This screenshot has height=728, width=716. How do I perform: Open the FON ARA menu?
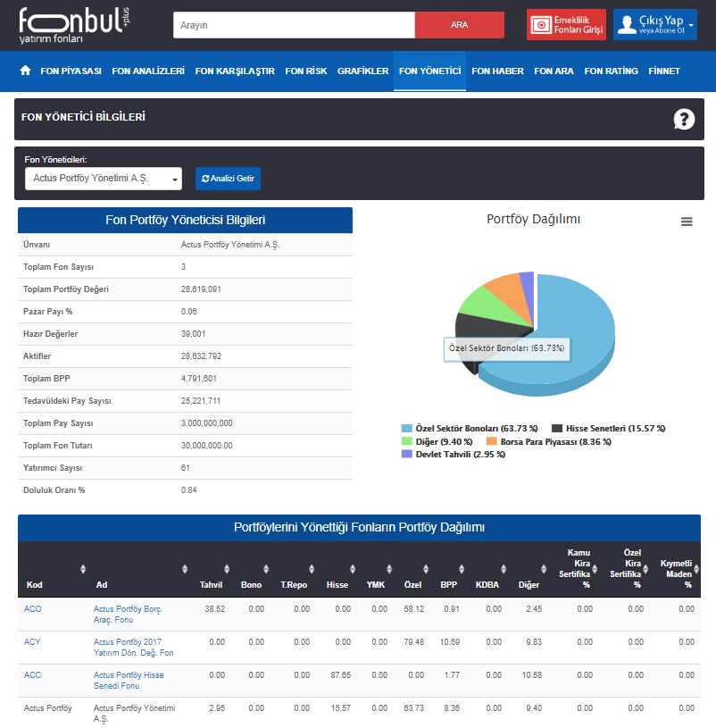[x=554, y=71]
